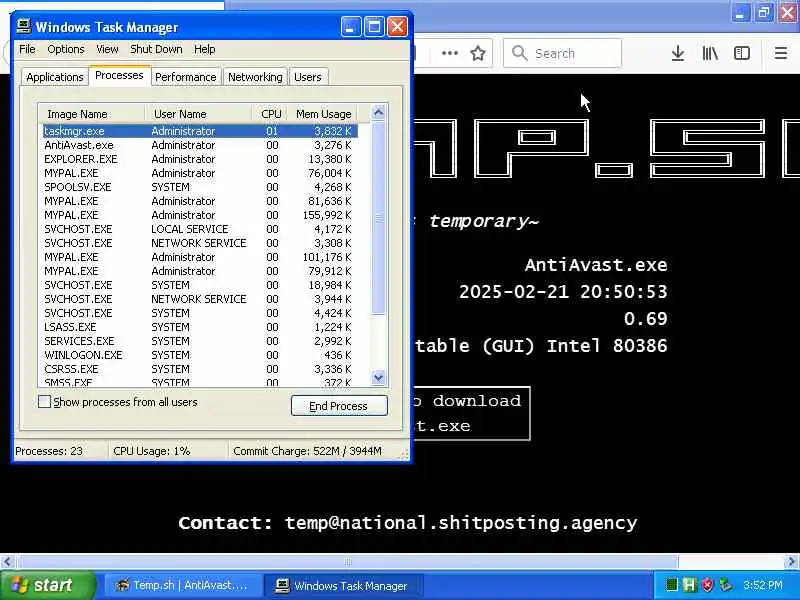The image size is (800, 600).
Task: Click process list scroll down arrow
Action: coord(379,378)
